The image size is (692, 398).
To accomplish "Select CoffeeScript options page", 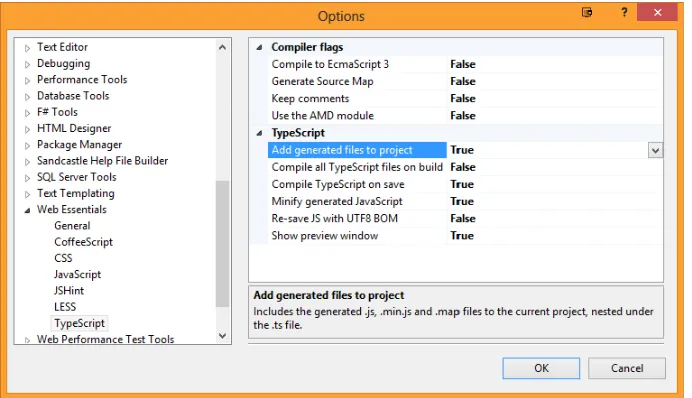I will pyautogui.click(x=83, y=242).
